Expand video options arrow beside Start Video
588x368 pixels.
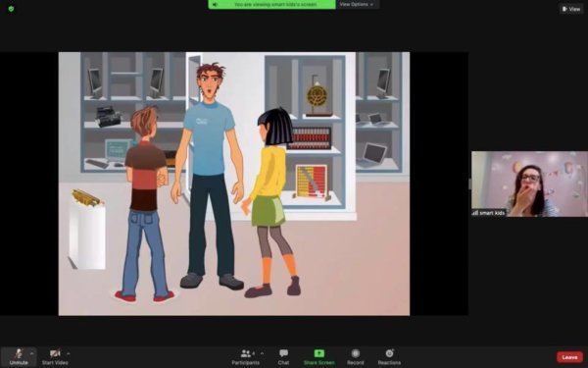click(69, 353)
